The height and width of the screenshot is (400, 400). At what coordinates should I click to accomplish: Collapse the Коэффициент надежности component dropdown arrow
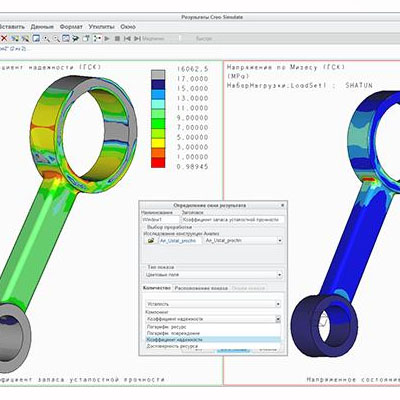[278, 319]
